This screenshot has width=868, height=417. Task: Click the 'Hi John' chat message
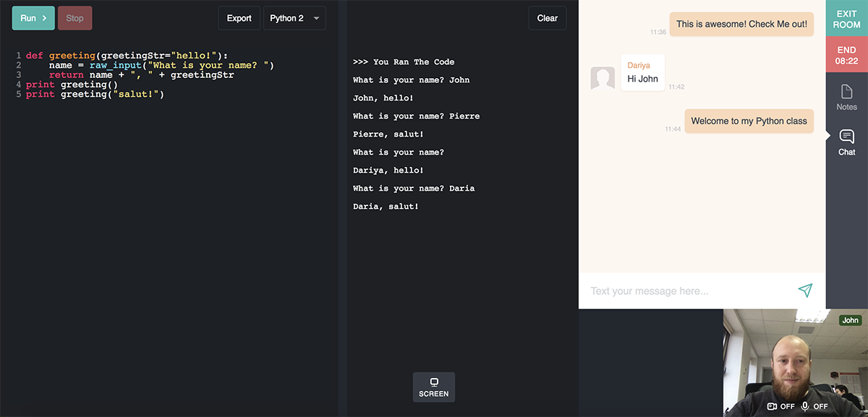click(x=642, y=72)
